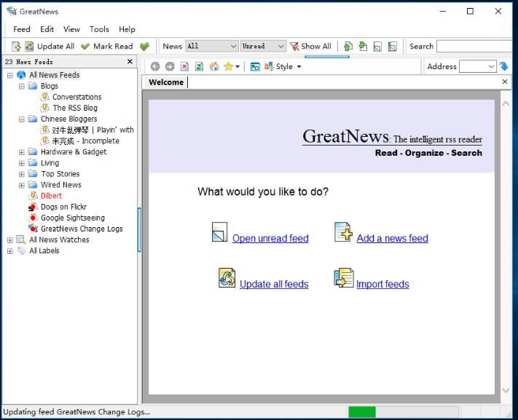
Task: Click the 'Open unread feed' link
Action: [270, 238]
